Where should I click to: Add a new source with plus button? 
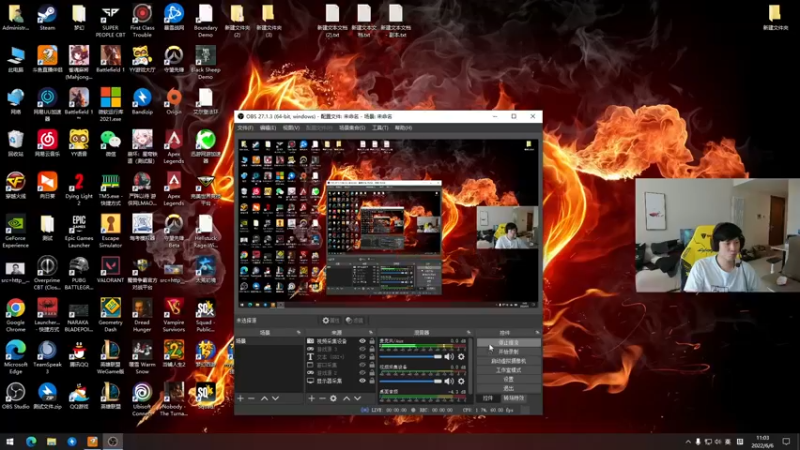(x=311, y=398)
